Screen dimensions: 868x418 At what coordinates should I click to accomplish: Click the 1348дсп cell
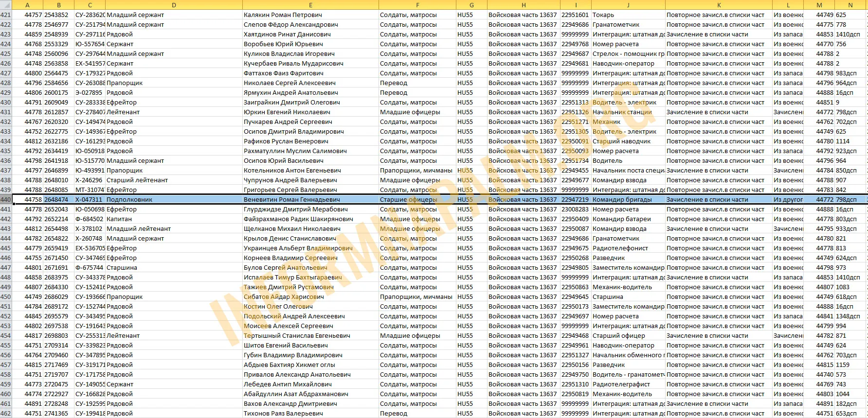coord(848,316)
